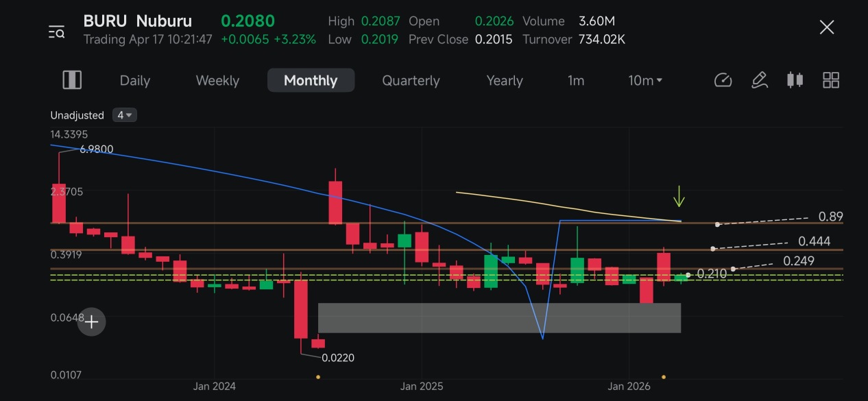The image size is (868, 401).
Task: Switch to the Weekly timeframe tab
Action: (217, 80)
